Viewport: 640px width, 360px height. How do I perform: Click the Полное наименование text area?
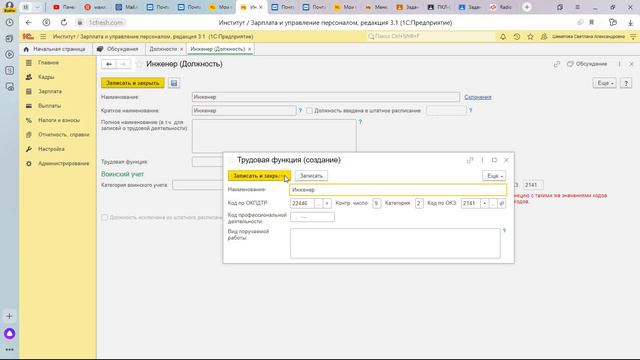[274, 135]
